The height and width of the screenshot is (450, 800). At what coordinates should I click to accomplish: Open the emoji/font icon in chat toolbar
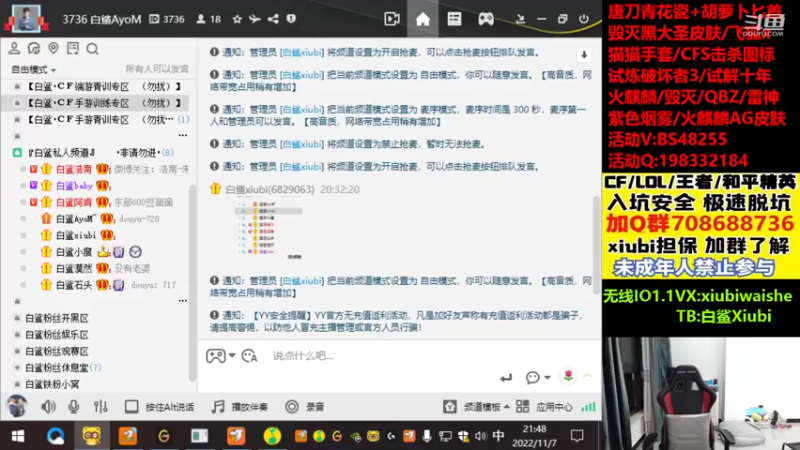point(249,356)
